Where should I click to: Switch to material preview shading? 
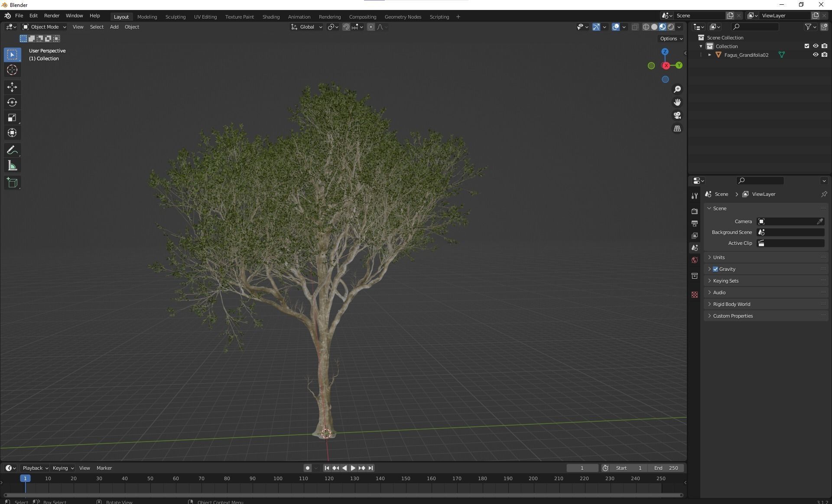(x=663, y=27)
